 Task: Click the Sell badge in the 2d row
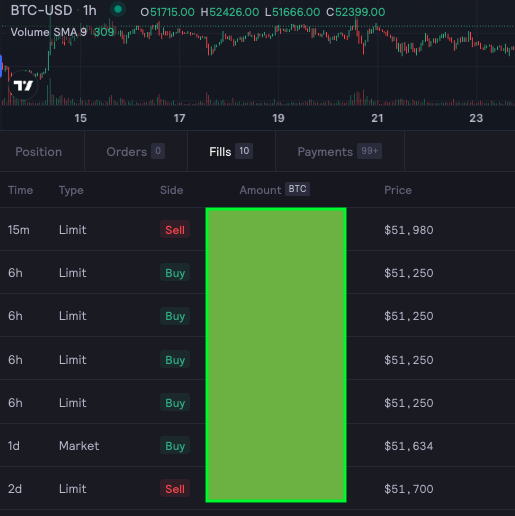click(x=175, y=488)
